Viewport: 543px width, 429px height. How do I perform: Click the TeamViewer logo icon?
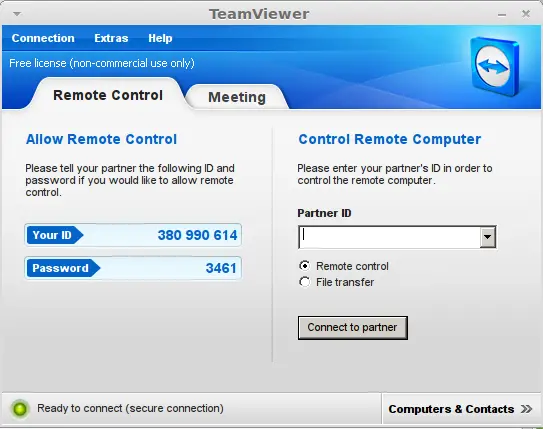(494, 66)
